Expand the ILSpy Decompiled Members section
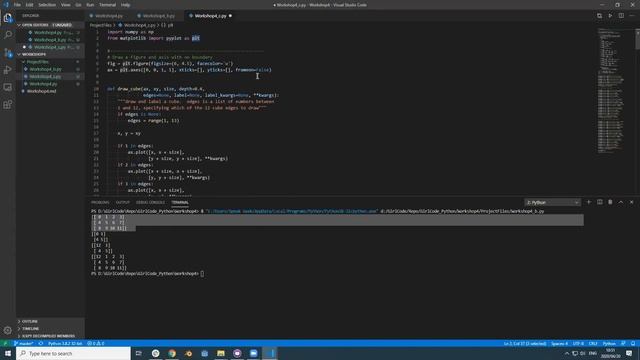The image size is (640, 360). pyautogui.click(x=50, y=336)
